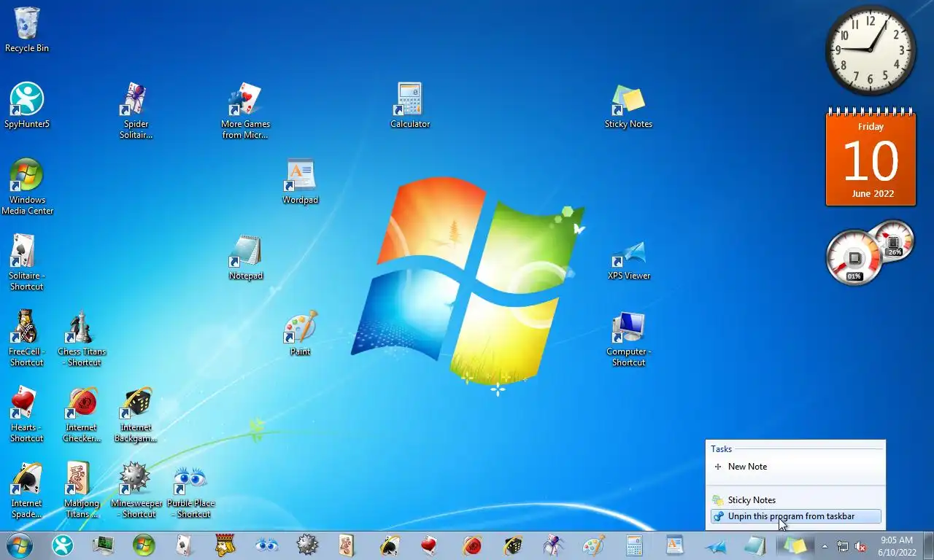Select the Sticky Notes desktop icon

click(x=628, y=105)
